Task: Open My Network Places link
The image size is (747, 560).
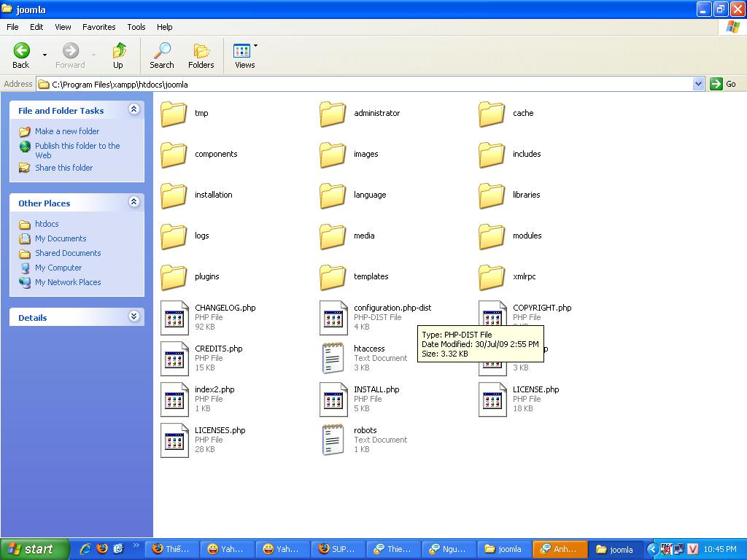Action: point(68,282)
